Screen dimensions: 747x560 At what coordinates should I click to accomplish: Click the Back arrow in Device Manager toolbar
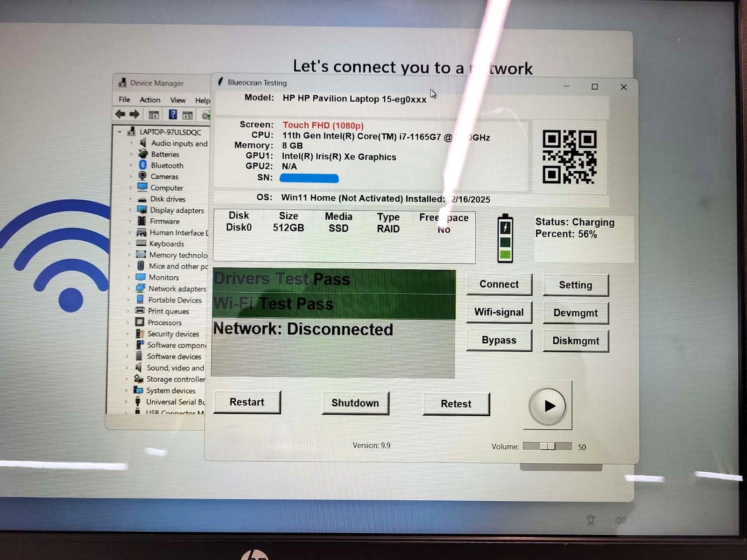tap(120, 114)
